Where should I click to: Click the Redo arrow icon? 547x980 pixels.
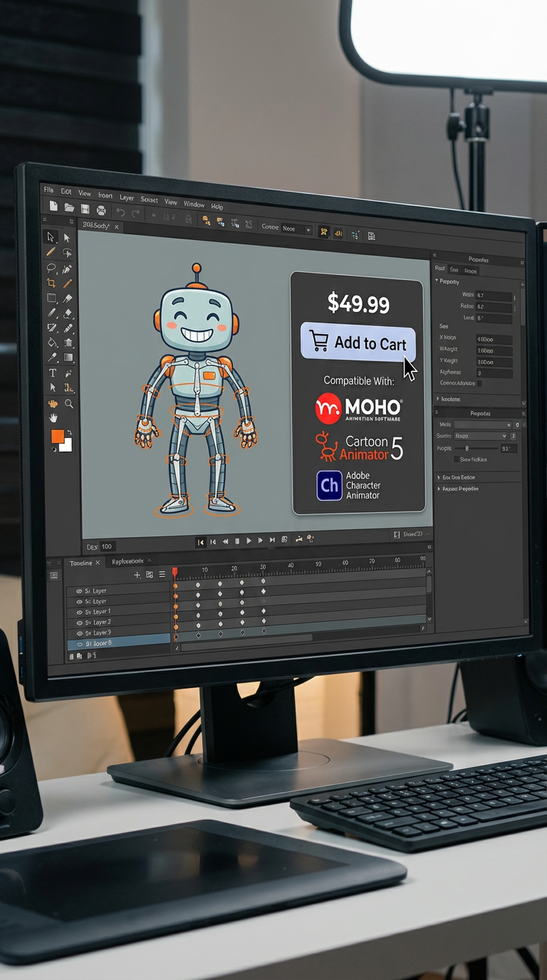pos(135,212)
